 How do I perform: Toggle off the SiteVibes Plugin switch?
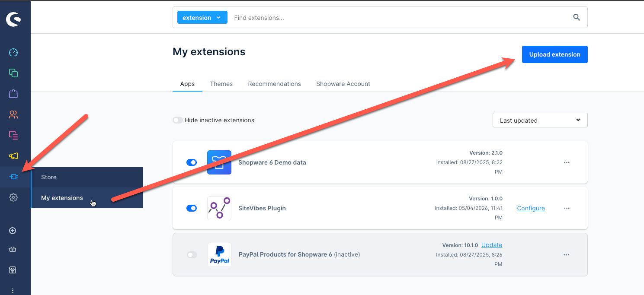[x=192, y=208]
